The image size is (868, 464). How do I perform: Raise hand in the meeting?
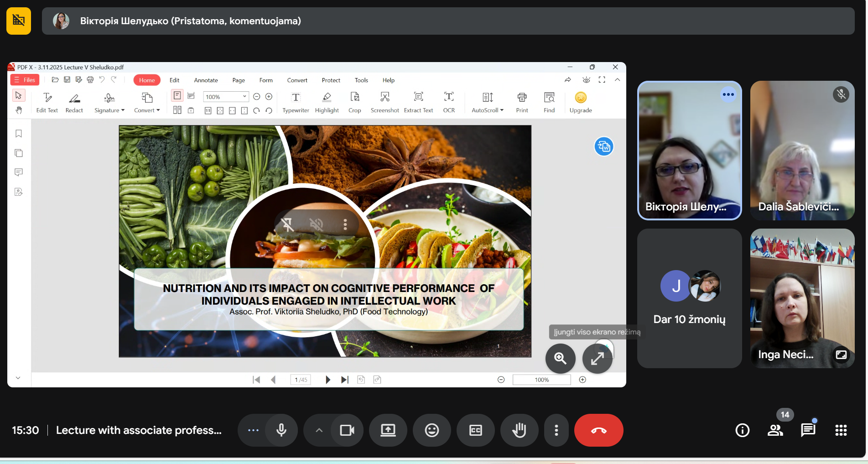(x=519, y=430)
